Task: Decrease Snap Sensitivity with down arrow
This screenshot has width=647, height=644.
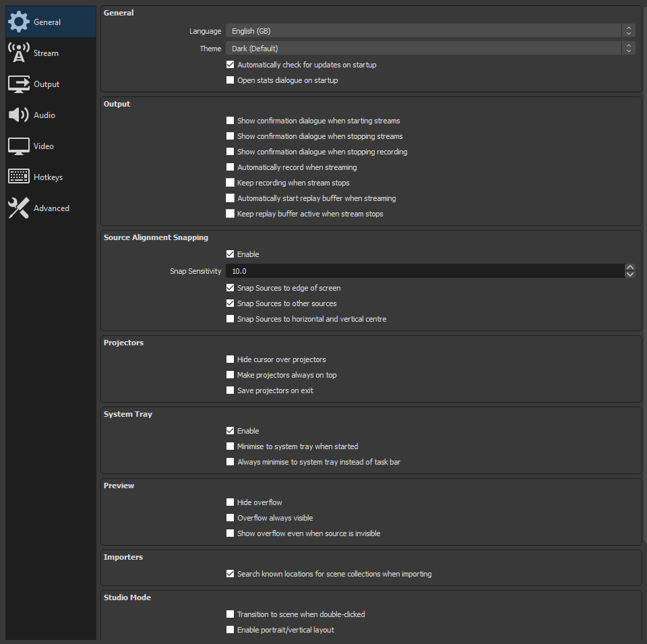Action: tap(629, 274)
